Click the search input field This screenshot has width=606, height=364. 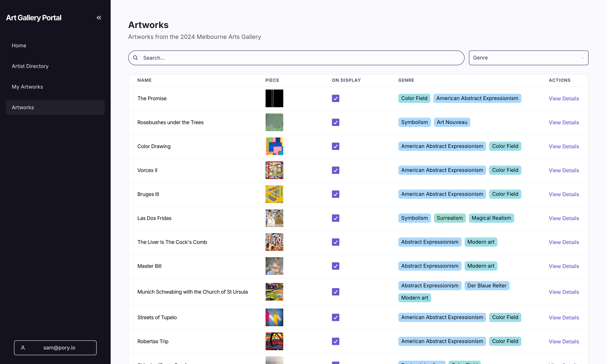(x=296, y=57)
